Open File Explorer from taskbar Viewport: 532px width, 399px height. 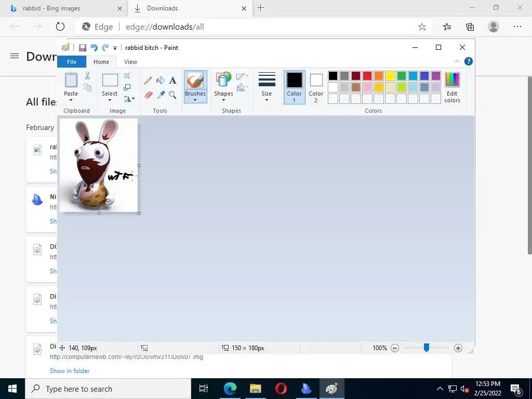point(256,389)
